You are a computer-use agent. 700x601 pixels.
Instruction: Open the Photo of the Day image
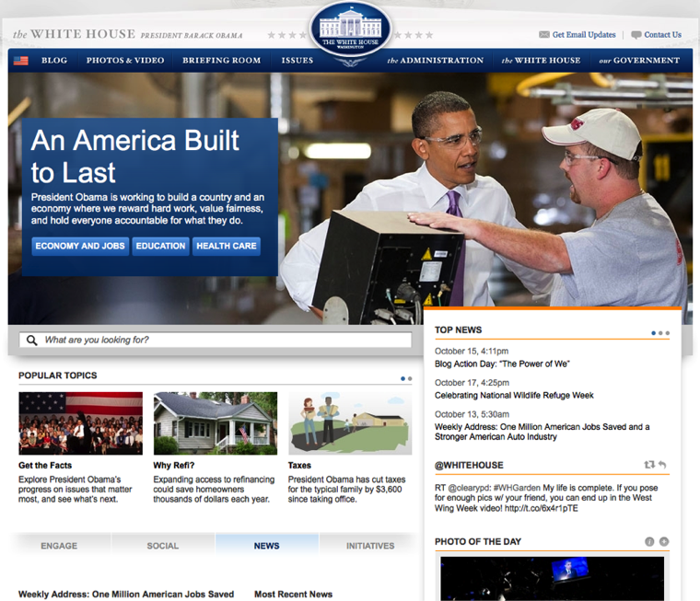tap(553, 578)
